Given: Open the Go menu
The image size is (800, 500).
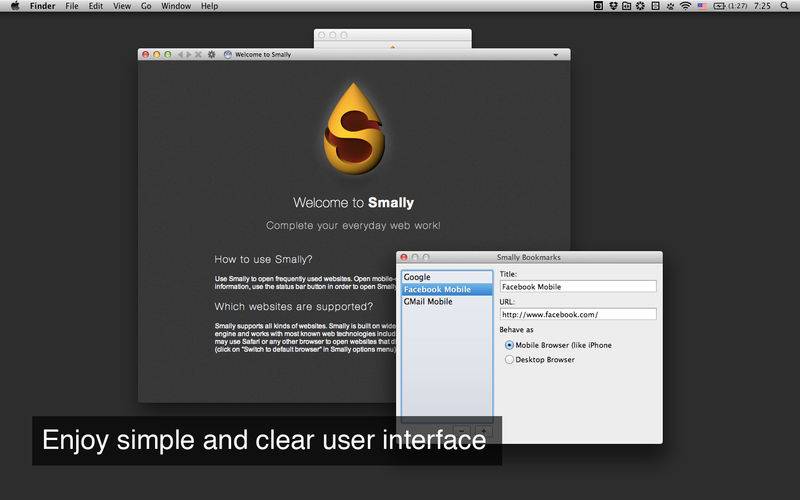Looking at the screenshot, I should click(x=146, y=6).
